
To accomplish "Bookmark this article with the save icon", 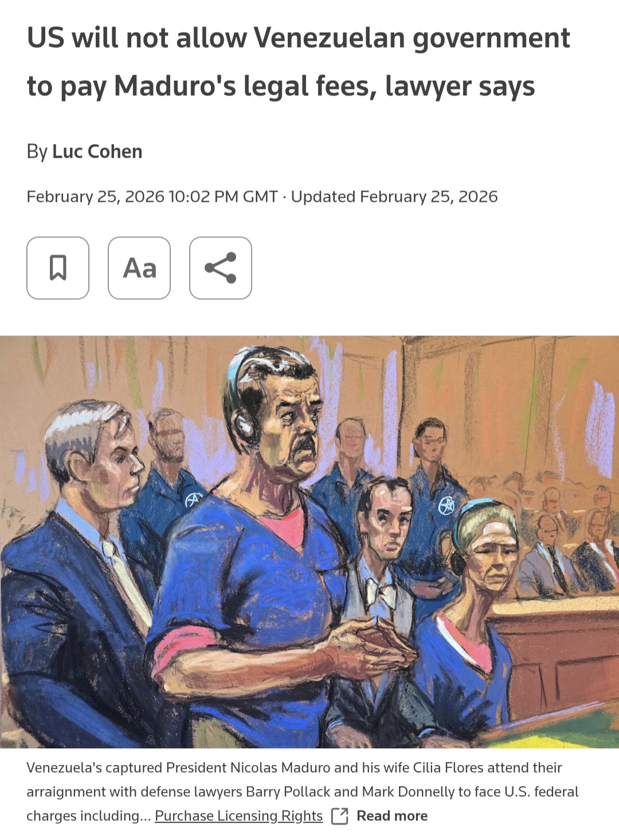I will (58, 268).
